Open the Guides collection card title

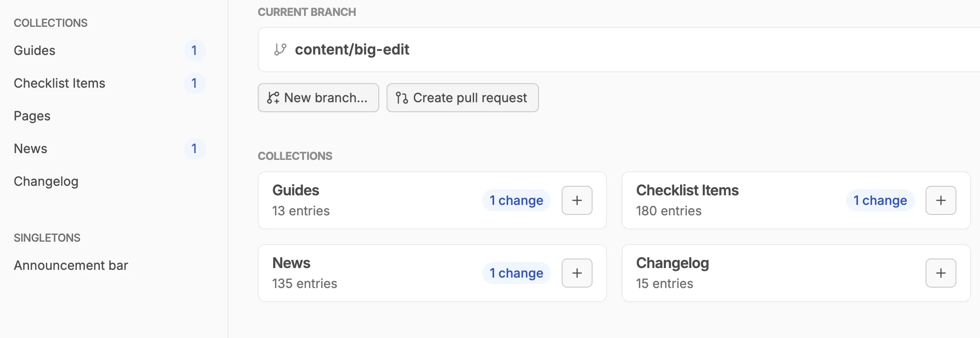(295, 190)
